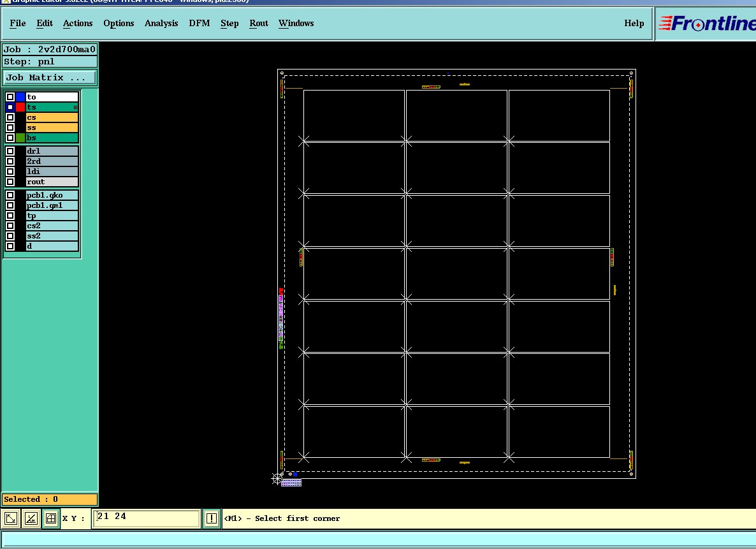The height and width of the screenshot is (549, 756).
Task: Click the Frontline logo
Action: [x=707, y=23]
